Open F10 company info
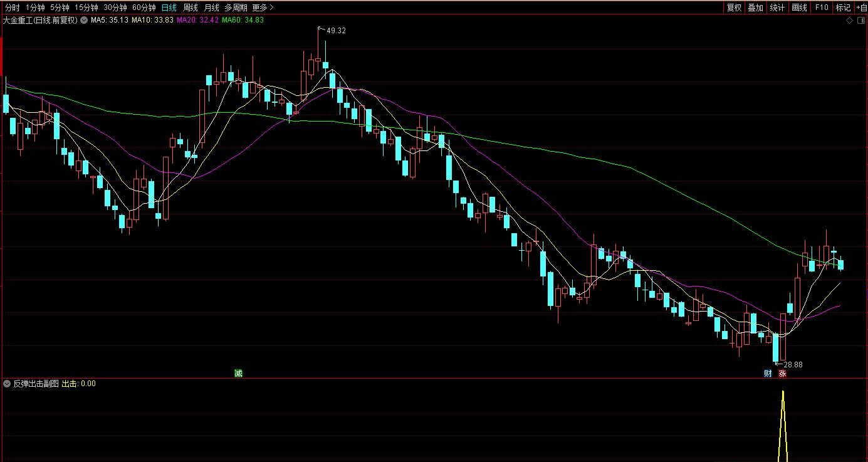 tap(821, 8)
